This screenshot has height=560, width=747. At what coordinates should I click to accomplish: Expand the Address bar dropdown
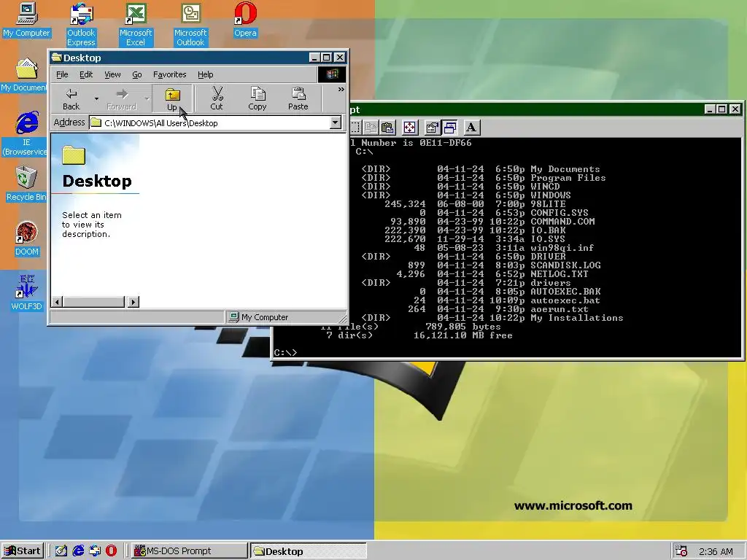(x=336, y=122)
